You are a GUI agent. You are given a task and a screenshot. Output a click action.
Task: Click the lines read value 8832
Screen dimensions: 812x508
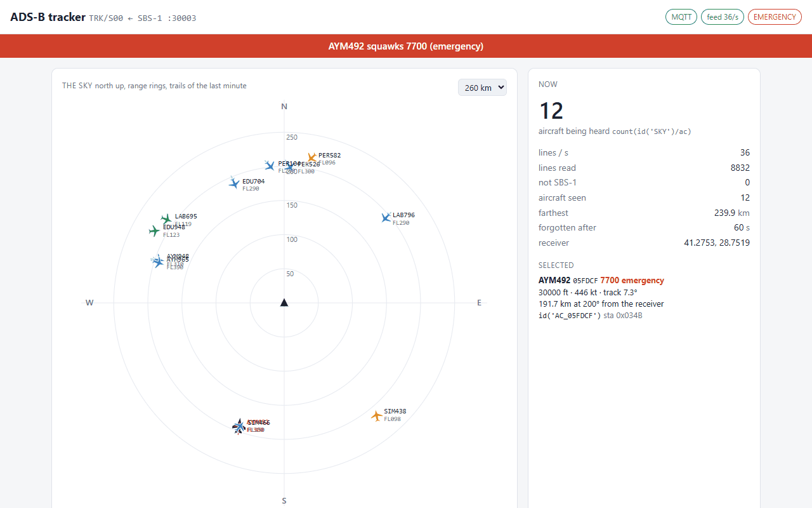tap(740, 168)
